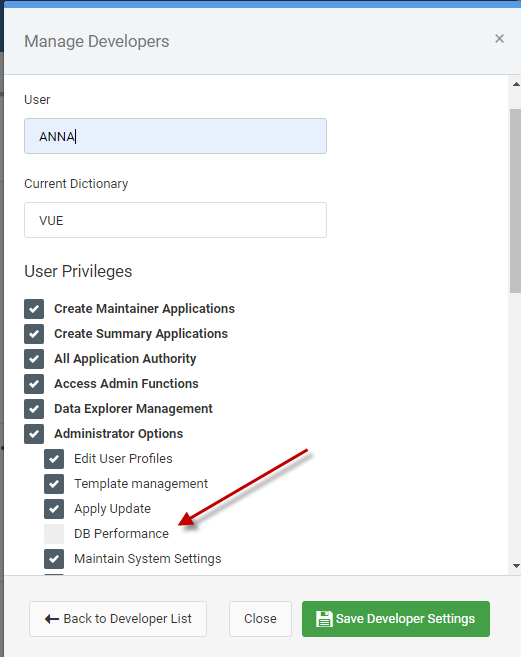Click the scrollbar up arrow
Image resolution: width=521 pixels, height=657 pixels.
[x=516, y=85]
